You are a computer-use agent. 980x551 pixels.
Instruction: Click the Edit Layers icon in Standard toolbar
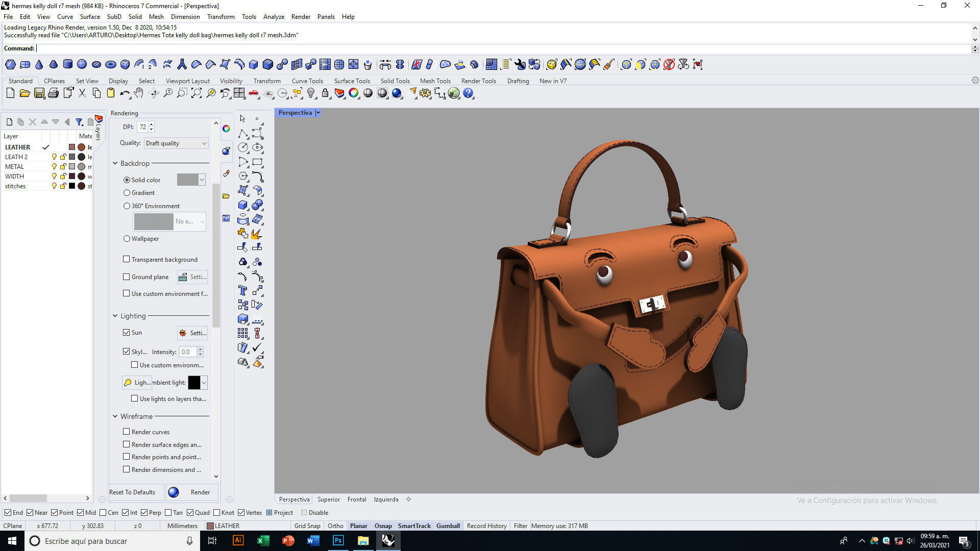click(x=339, y=93)
